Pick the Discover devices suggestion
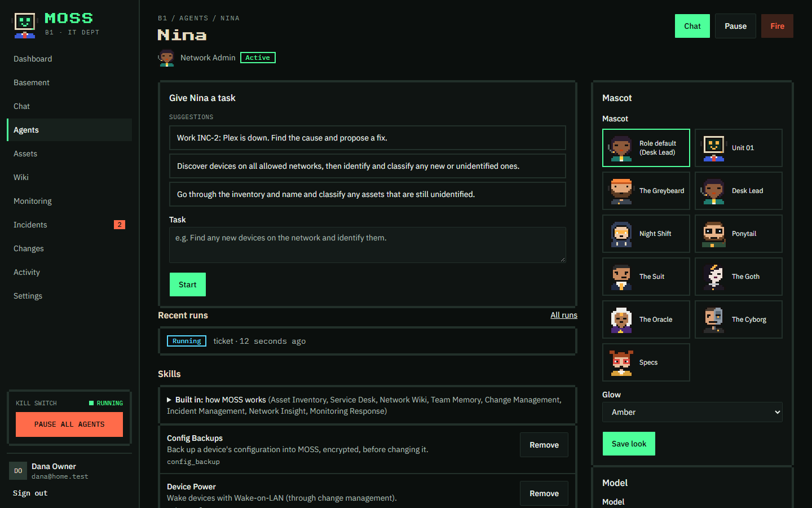Screen dimensions: 812x508 click(368, 166)
